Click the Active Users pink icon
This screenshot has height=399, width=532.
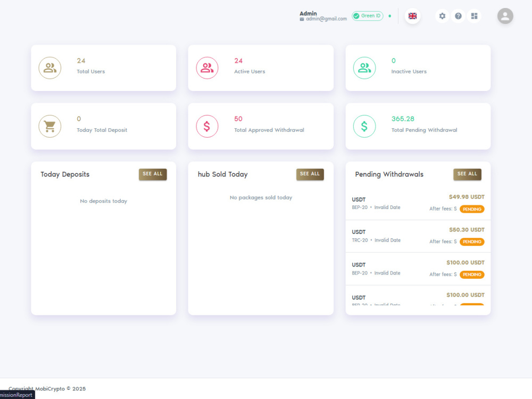[x=207, y=68]
